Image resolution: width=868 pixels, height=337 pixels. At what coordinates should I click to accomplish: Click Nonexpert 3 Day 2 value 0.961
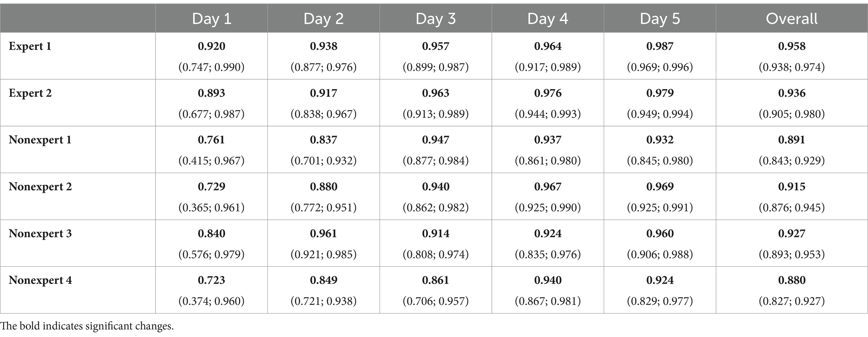pos(324,233)
